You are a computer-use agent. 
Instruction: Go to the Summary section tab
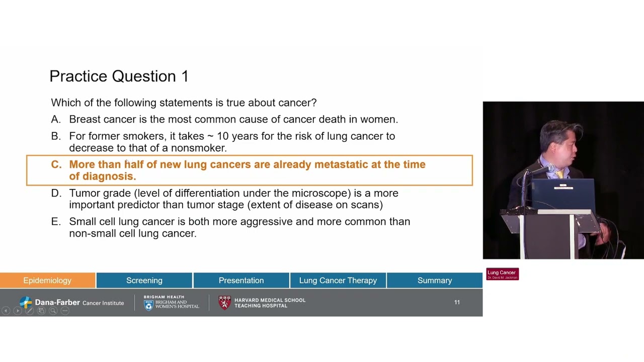click(435, 281)
